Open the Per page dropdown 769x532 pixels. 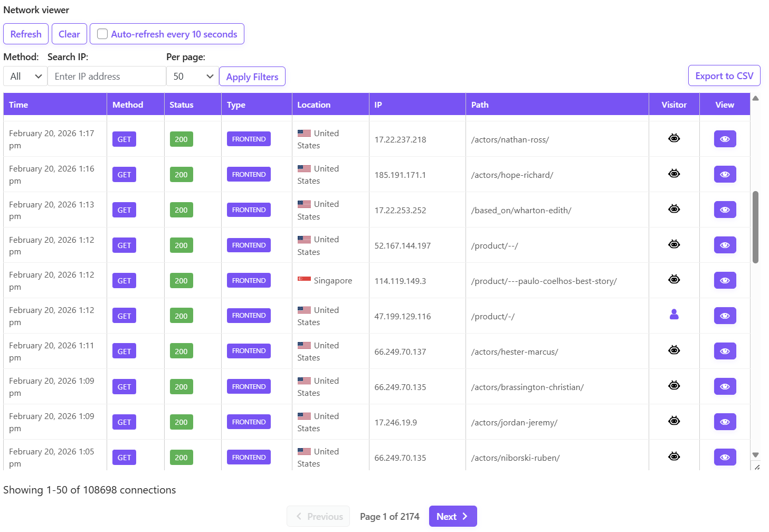(192, 76)
